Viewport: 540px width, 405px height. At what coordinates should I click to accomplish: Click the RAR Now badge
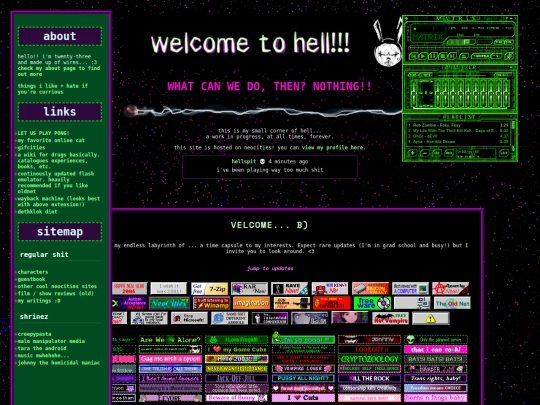pos(249,289)
